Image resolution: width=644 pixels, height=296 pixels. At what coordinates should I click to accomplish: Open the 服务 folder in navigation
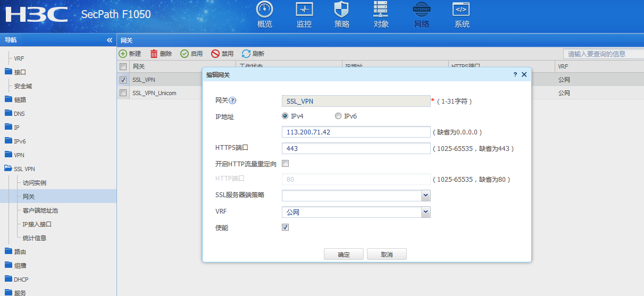15,292
